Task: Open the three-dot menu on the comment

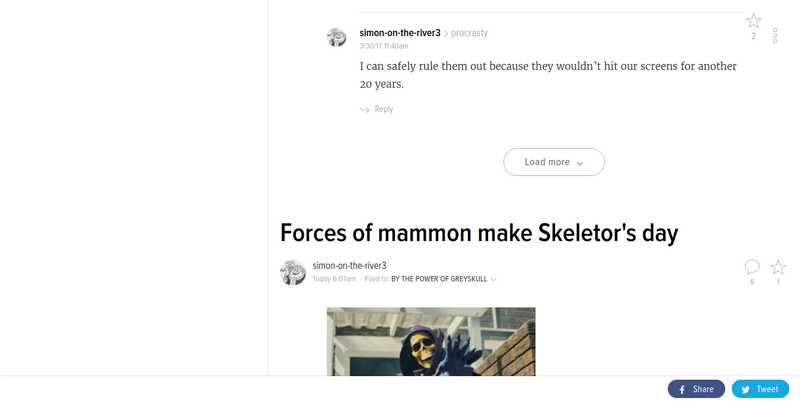Action: click(x=774, y=35)
